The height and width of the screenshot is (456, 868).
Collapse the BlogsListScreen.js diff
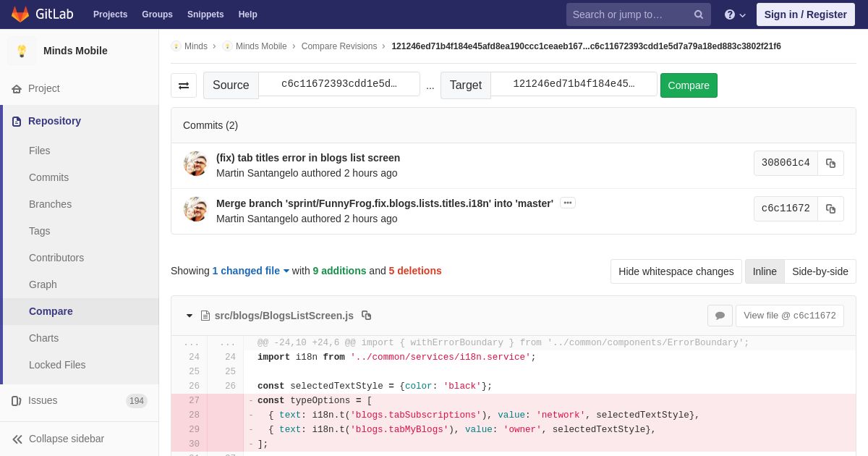[x=190, y=316]
